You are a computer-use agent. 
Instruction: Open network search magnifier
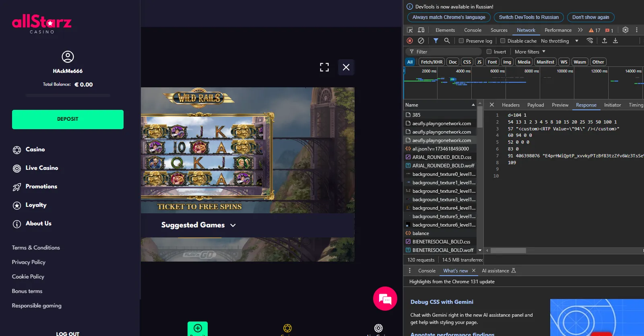tap(447, 41)
